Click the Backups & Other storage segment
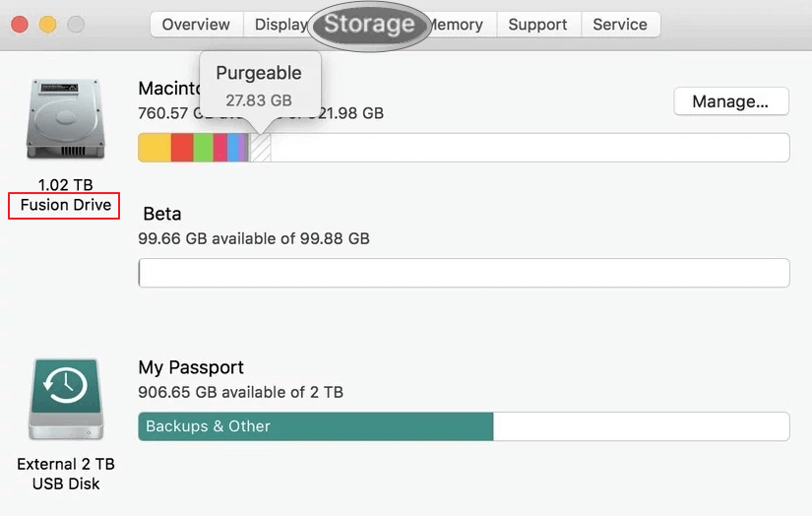This screenshot has width=812, height=516. 315,426
